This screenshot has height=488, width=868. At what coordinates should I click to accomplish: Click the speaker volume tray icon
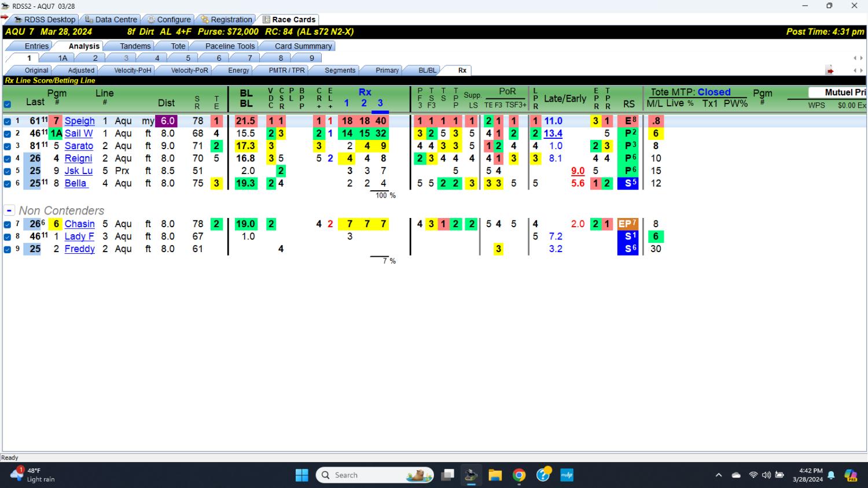pos(766,475)
